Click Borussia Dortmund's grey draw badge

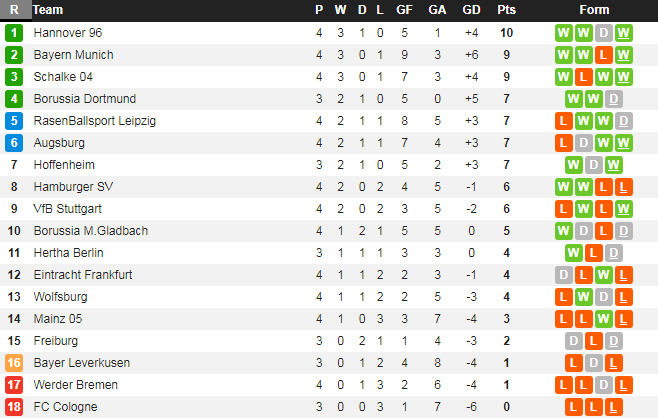[x=614, y=99]
